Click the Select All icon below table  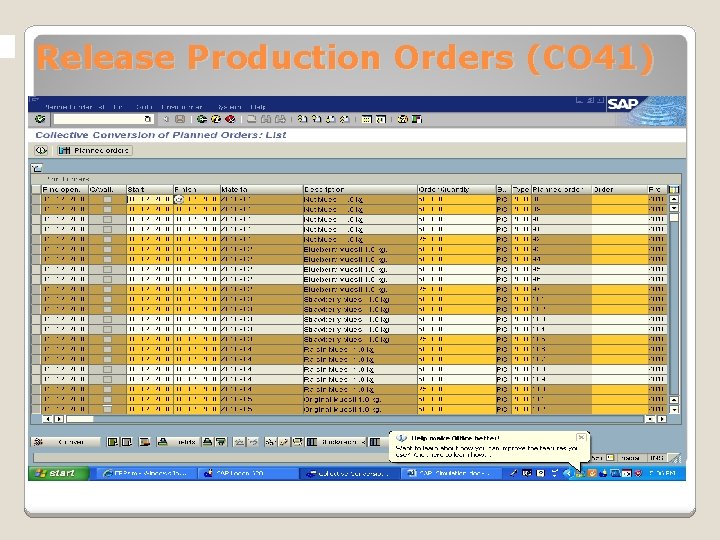112,442
